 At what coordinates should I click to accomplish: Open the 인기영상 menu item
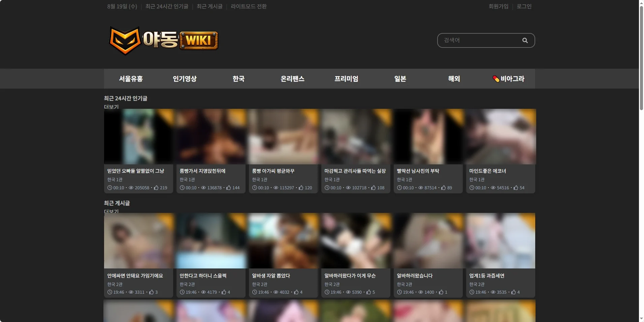coord(185,79)
